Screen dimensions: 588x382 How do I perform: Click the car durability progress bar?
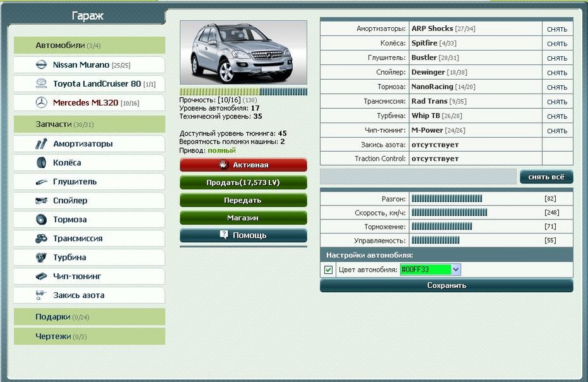pyautogui.click(x=243, y=91)
